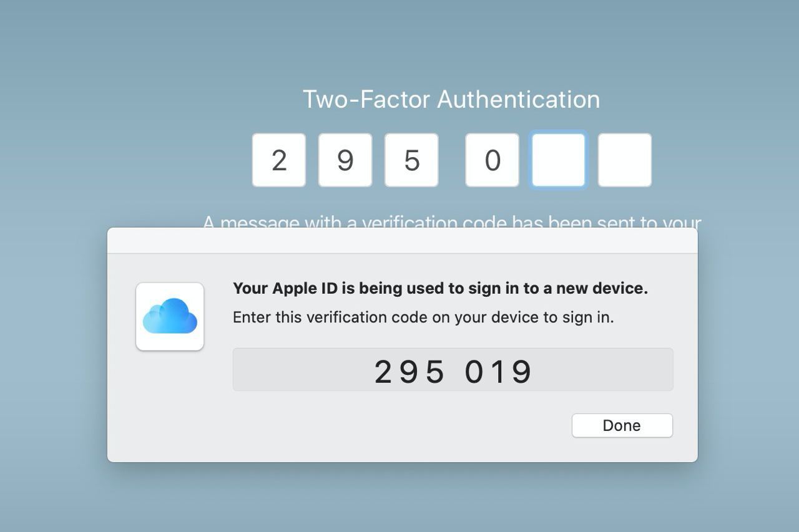Select the fourth code box containing 0
Screen dimensions: 799x532
492,160
